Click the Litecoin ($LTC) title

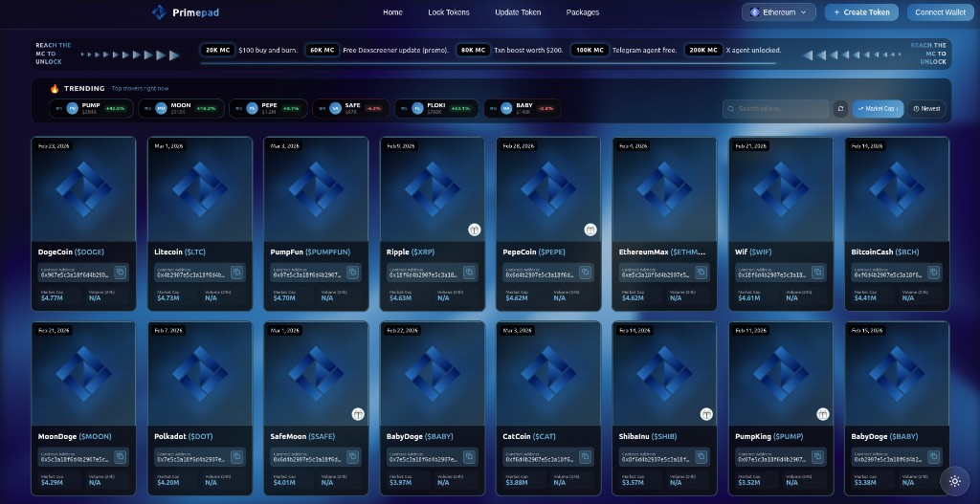[x=180, y=252]
